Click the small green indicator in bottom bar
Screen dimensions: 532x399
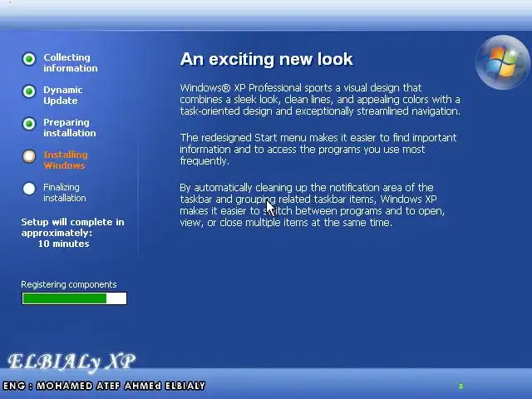click(461, 386)
